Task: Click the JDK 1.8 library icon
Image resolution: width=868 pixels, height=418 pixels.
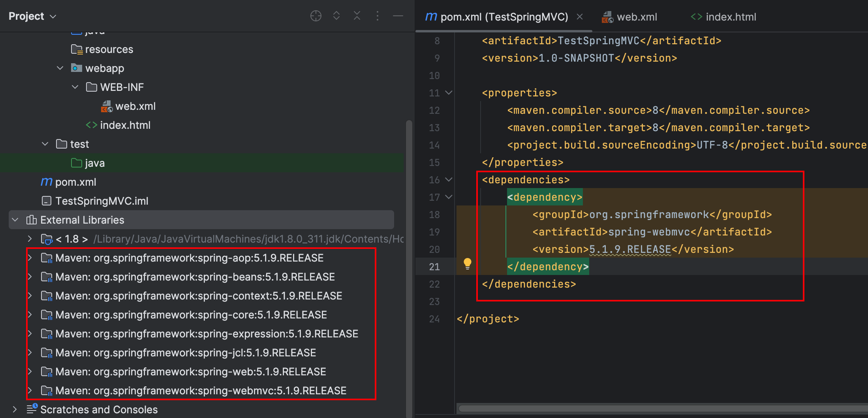Action: point(47,239)
